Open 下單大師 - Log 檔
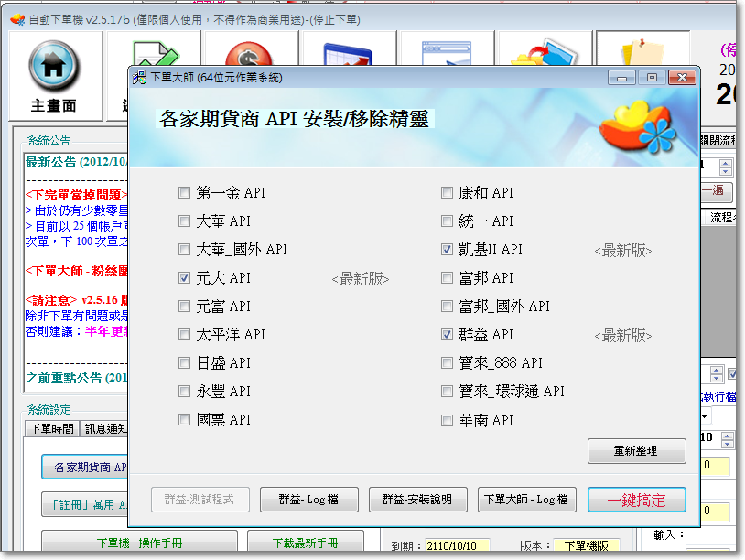The height and width of the screenshot is (560, 745). 526,500
